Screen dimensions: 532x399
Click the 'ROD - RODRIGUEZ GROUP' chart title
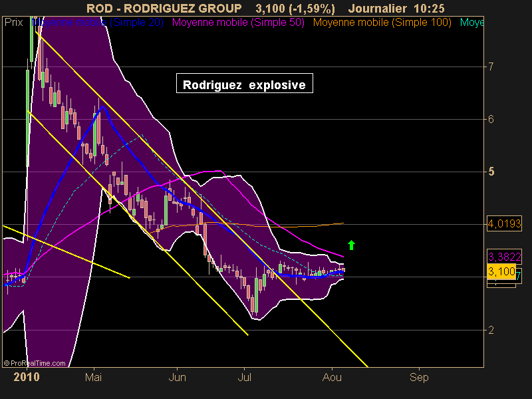point(164,8)
